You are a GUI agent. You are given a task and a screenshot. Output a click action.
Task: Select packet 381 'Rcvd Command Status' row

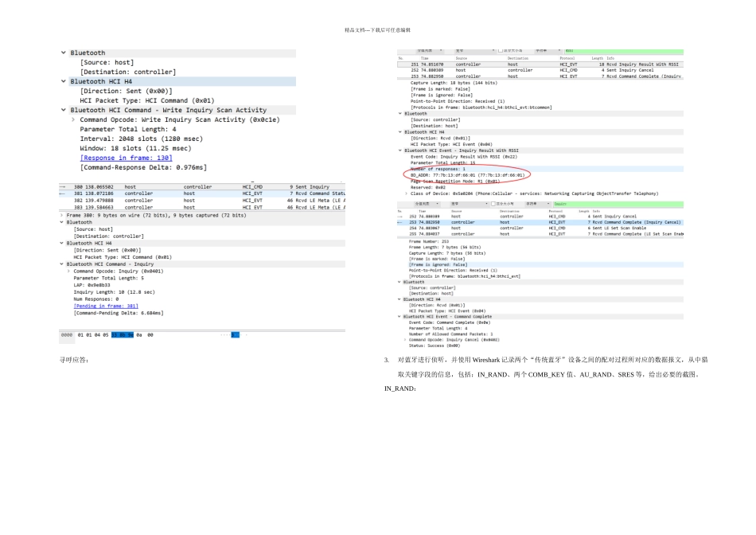pos(202,193)
